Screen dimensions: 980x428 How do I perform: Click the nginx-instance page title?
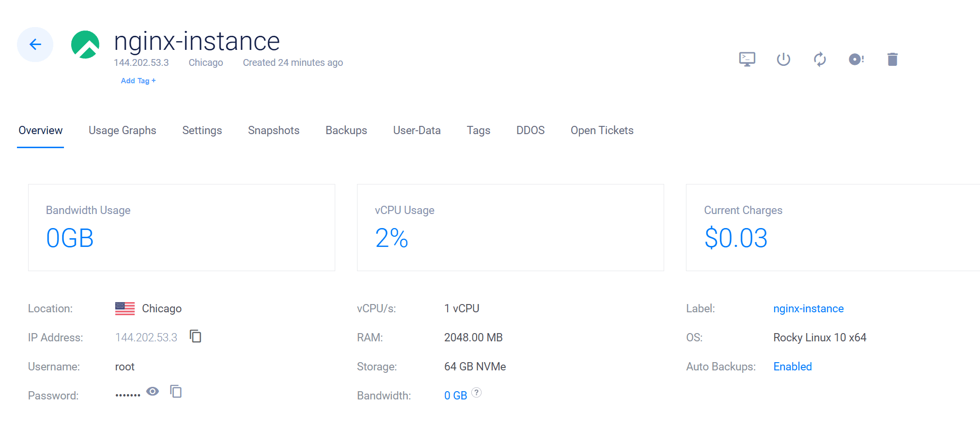(197, 42)
